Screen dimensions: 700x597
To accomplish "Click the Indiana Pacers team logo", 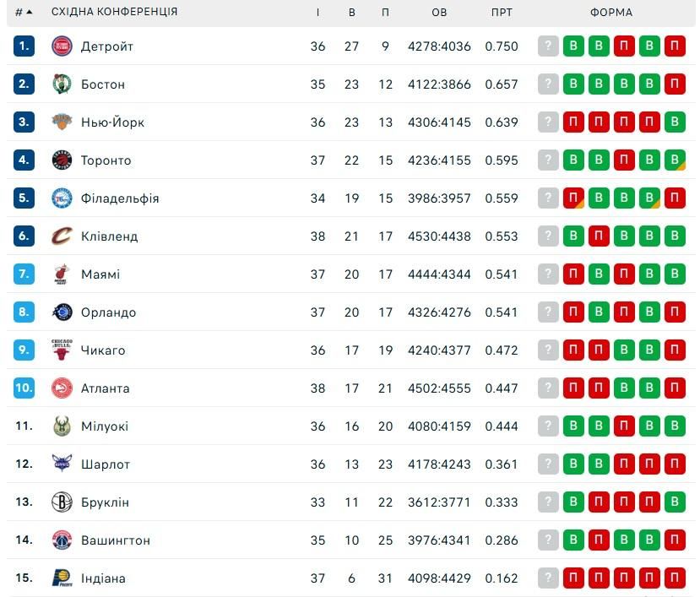I will click(x=62, y=578).
